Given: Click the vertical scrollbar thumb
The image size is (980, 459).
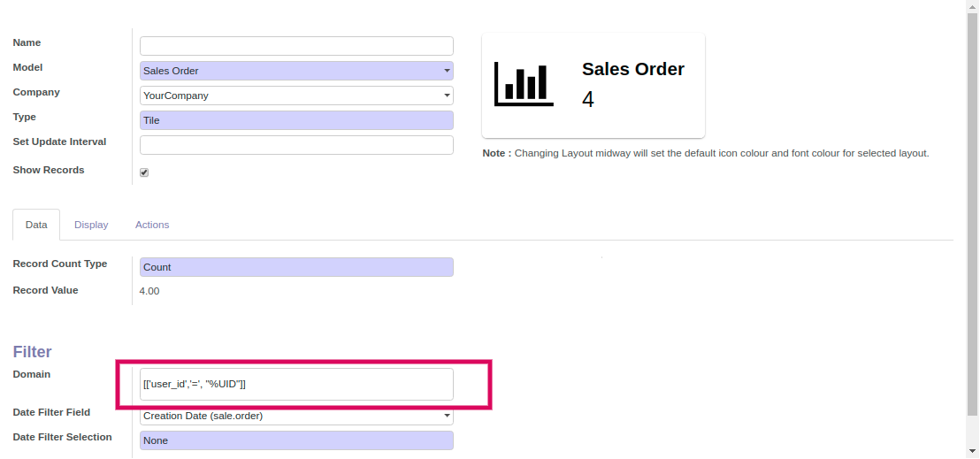Looking at the screenshot, I should [x=973, y=212].
